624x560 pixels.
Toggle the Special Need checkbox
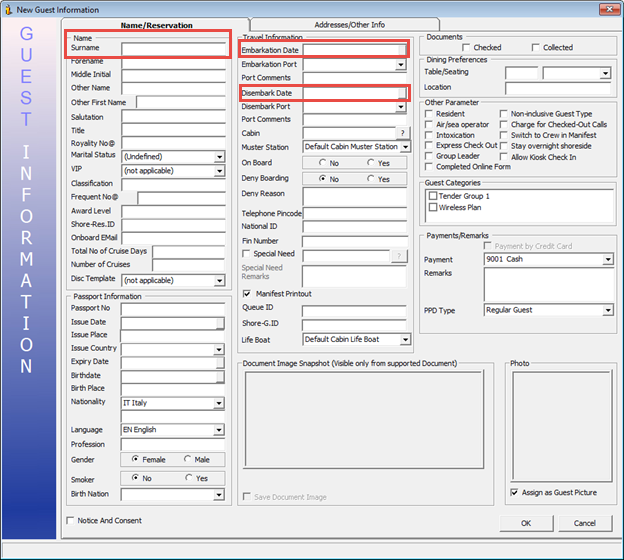point(246,254)
